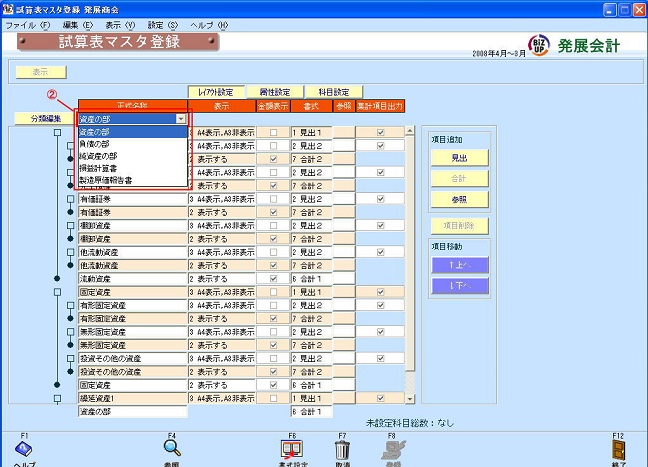Click the grayed F8 登録 icon
Image resolution: width=648 pixels, height=467 pixels.
coord(392,449)
